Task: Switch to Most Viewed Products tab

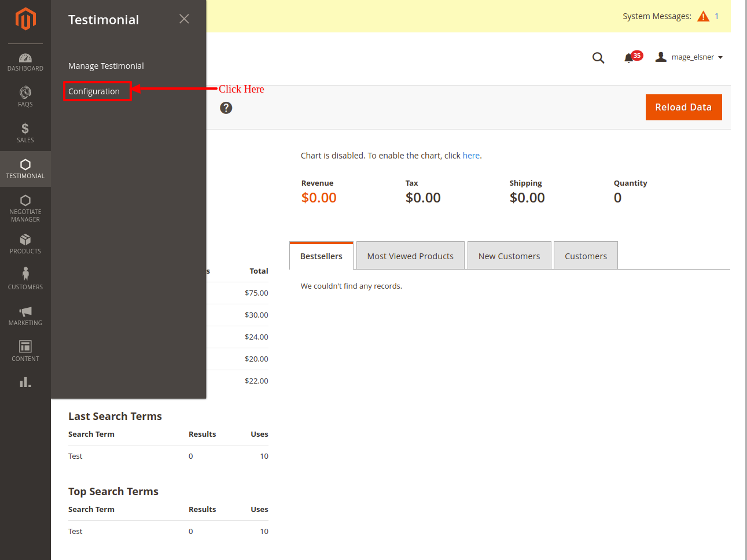Action: coord(410,256)
